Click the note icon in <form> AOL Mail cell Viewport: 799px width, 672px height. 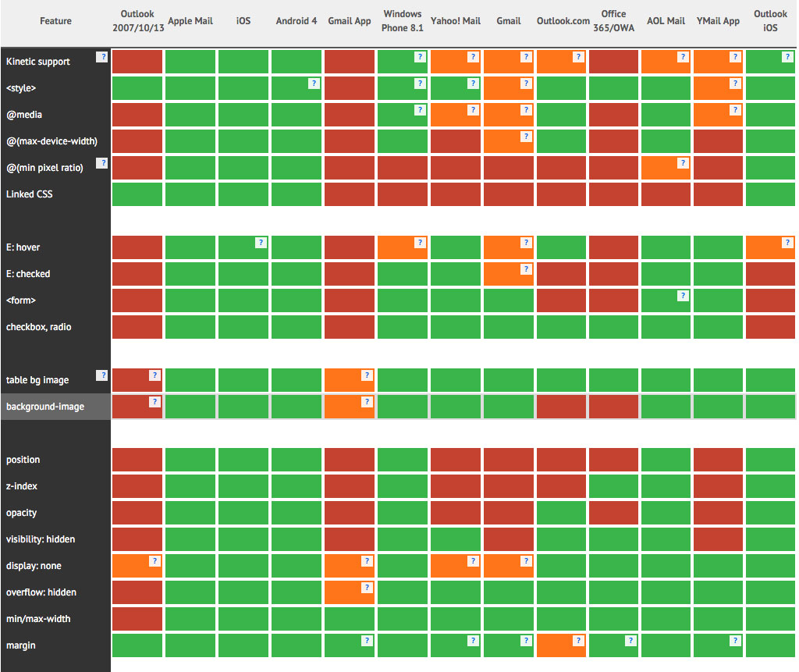683,296
